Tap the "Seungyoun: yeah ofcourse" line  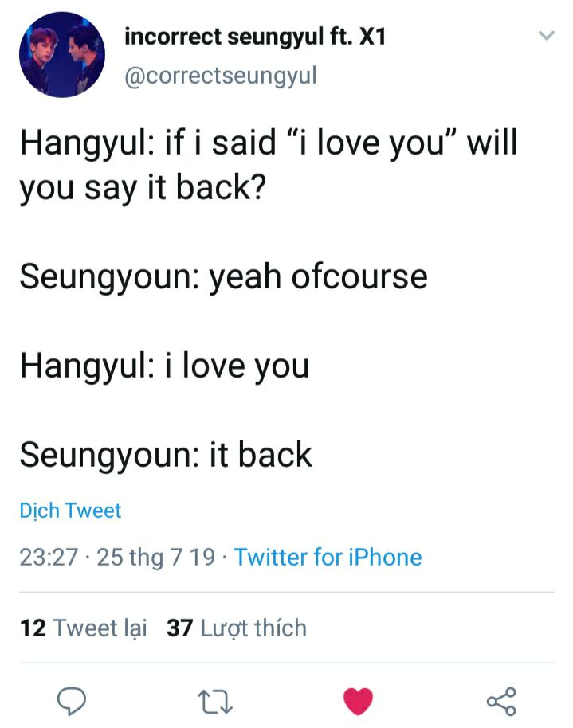click(x=223, y=277)
